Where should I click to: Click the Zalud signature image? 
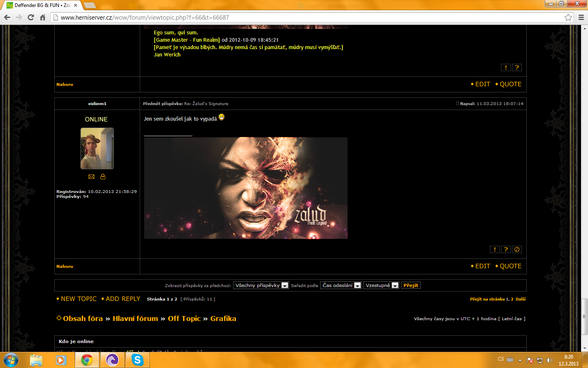pyautogui.click(x=245, y=188)
